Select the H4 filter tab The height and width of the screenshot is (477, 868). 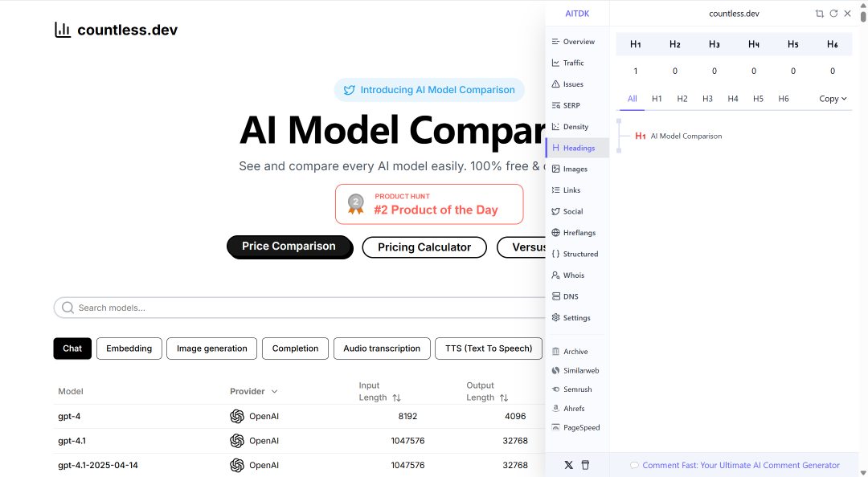(x=733, y=99)
